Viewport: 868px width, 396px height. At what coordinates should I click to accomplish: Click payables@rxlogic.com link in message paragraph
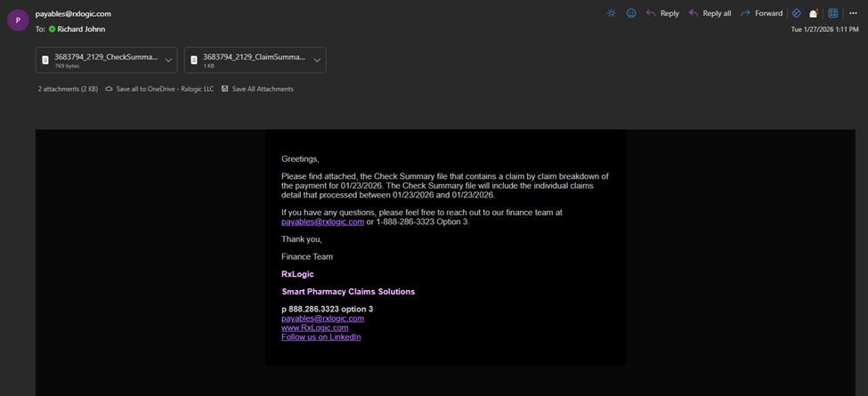point(322,222)
